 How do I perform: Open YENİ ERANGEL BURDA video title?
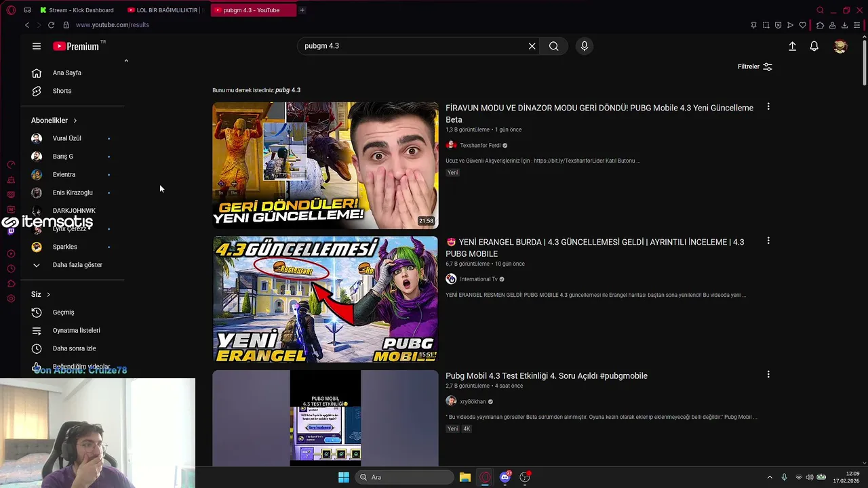point(595,248)
